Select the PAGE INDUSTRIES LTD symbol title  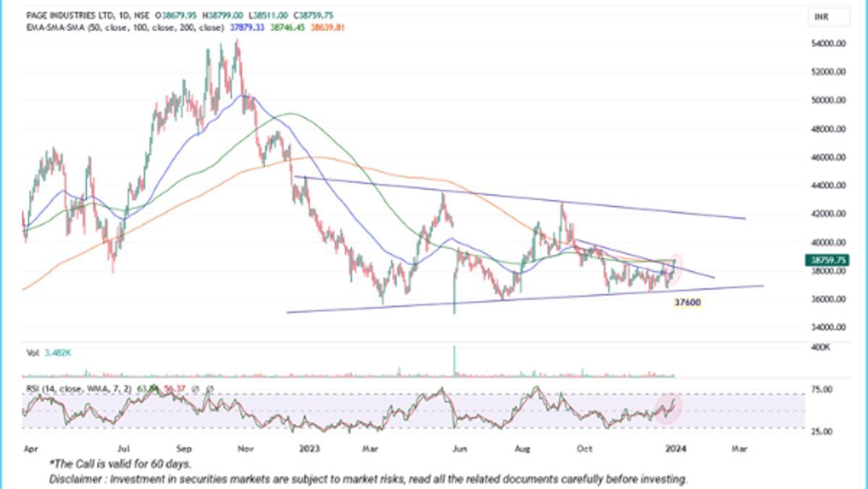[x=66, y=15]
